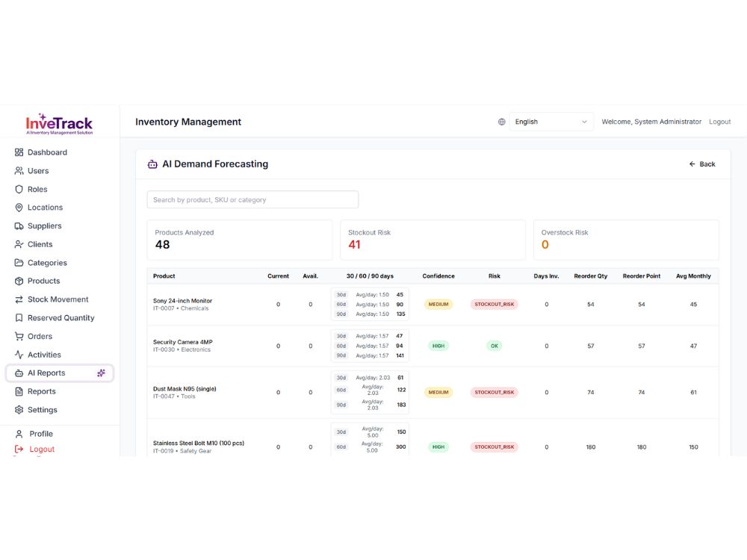Click the Dashboard grid icon in sidebar

(x=19, y=152)
